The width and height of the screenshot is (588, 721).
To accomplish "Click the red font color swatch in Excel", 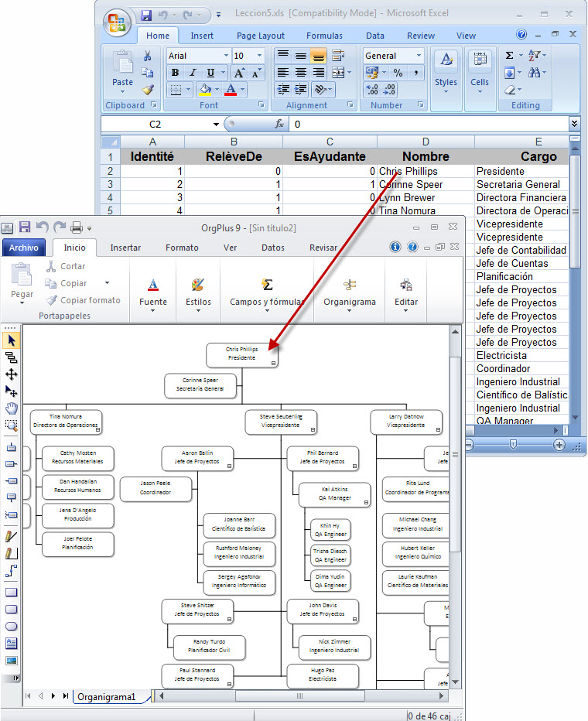I will (x=230, y=90).
